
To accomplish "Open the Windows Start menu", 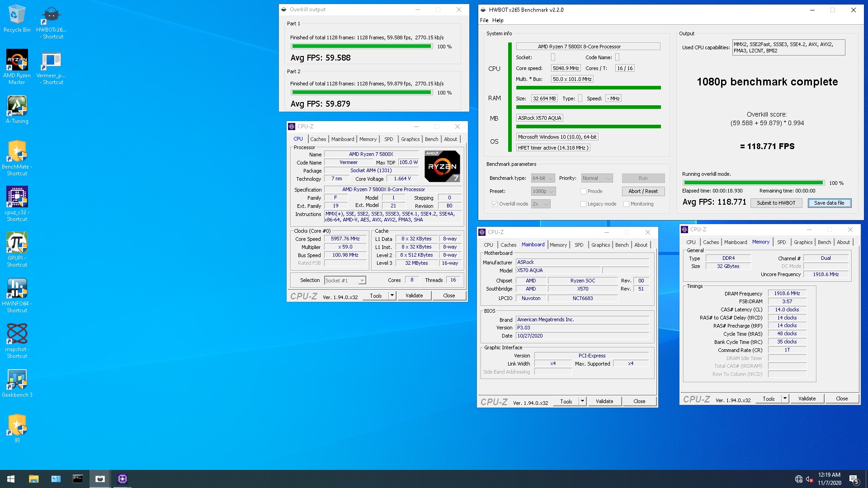I will (x=11, y=479).
